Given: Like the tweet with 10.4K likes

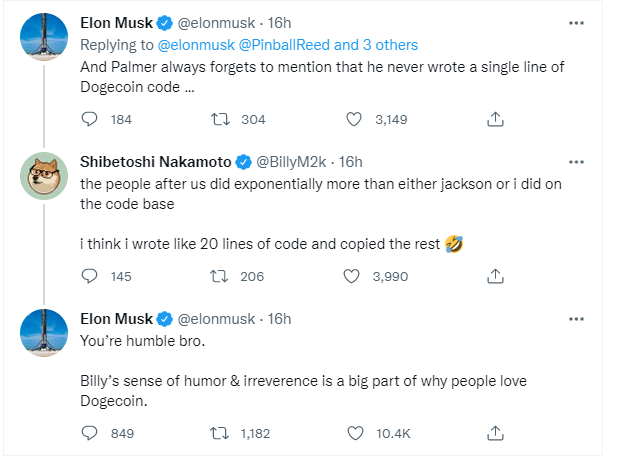Looking at the screenshot, I should pyautogui.click(x=353, y=433).
